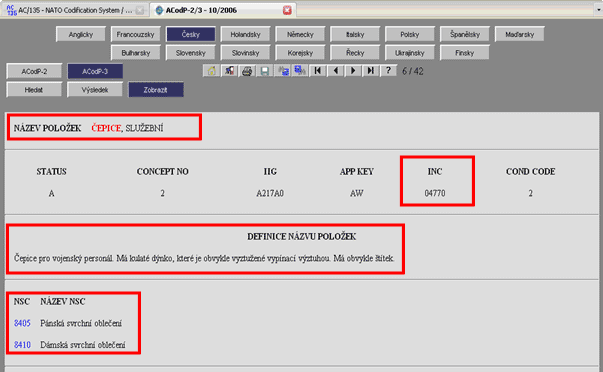
Task: Switch language to Francouzsky
Action: pyautogui.click(x=135, y=34)
